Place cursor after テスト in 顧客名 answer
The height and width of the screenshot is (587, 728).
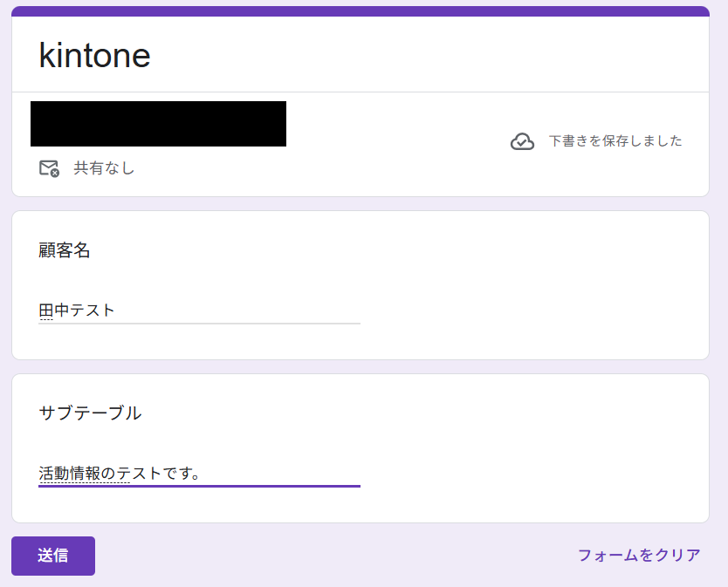[117, 310]
